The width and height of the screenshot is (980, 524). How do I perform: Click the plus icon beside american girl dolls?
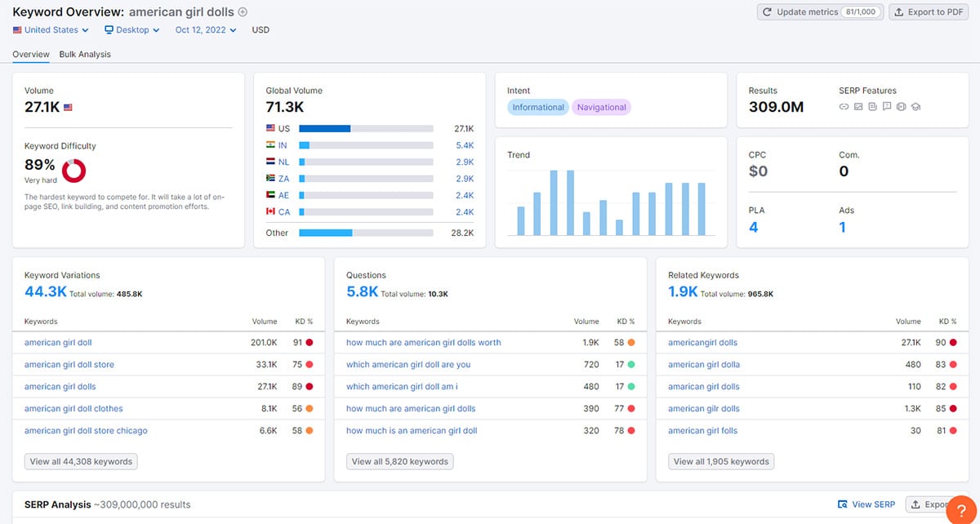[x=242, y=12]
